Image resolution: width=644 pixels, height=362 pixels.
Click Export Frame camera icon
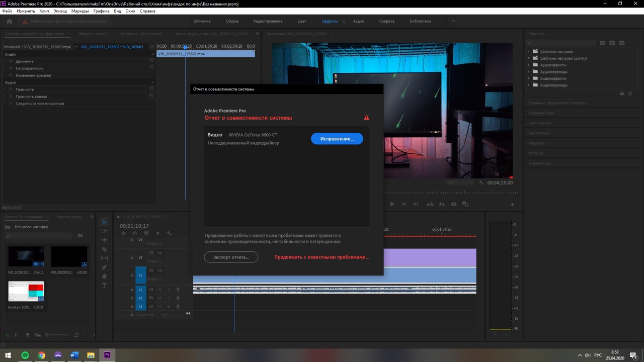[454, 204]
